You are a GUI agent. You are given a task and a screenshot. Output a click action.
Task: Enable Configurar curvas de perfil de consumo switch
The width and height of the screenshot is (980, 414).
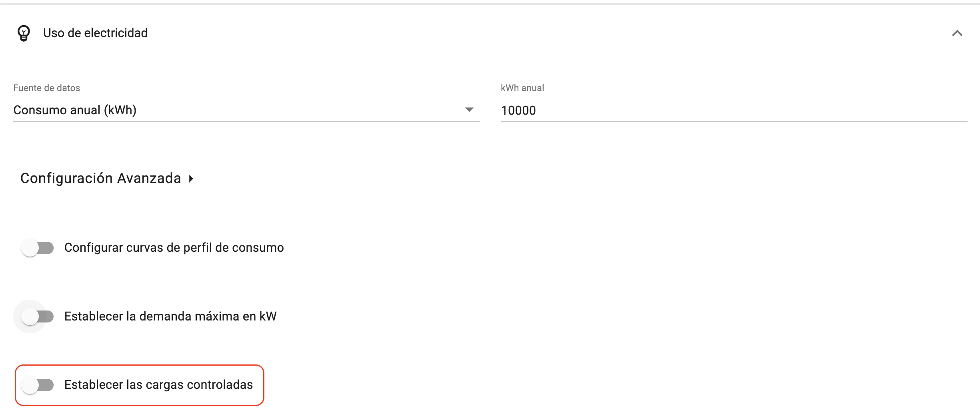38,248
